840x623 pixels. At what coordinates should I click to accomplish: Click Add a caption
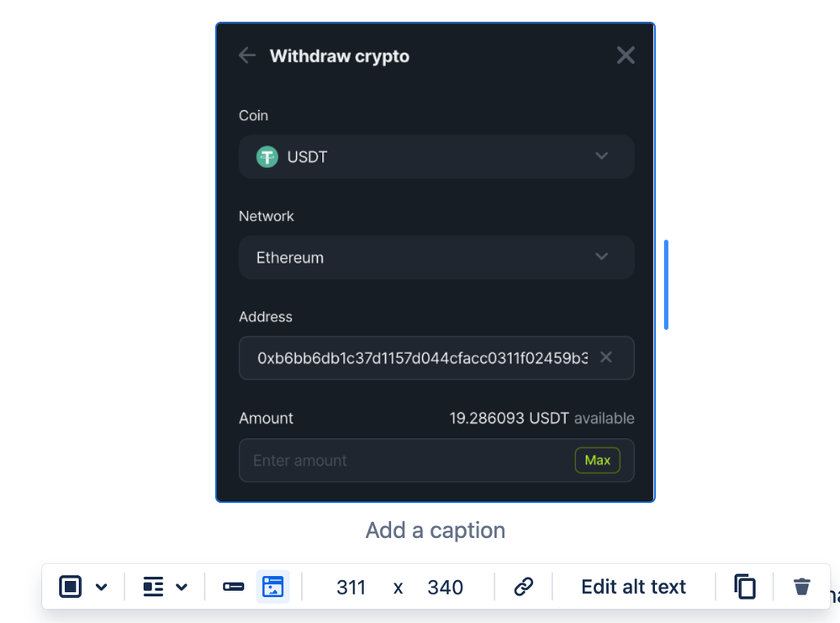coord(435,530)
